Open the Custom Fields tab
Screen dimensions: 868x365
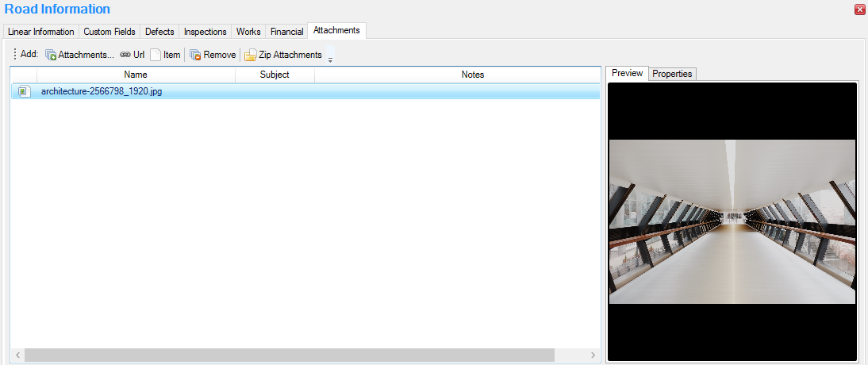click(109, 32)
